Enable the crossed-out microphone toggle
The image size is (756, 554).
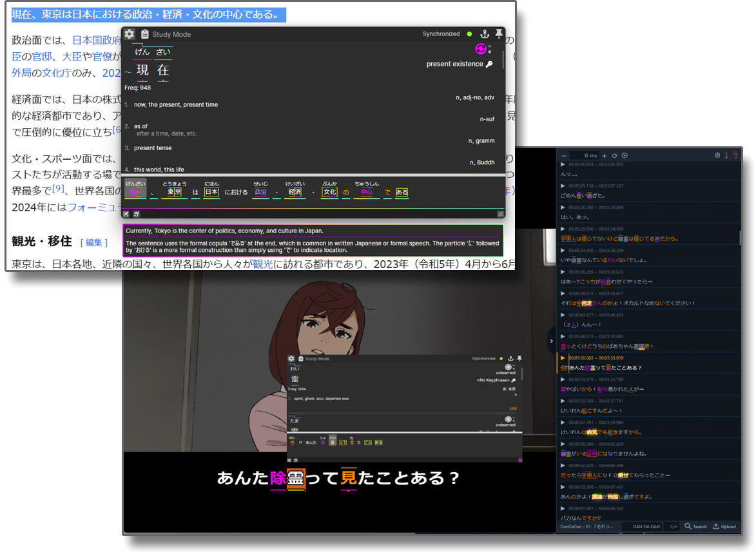(x=726, y=156)
